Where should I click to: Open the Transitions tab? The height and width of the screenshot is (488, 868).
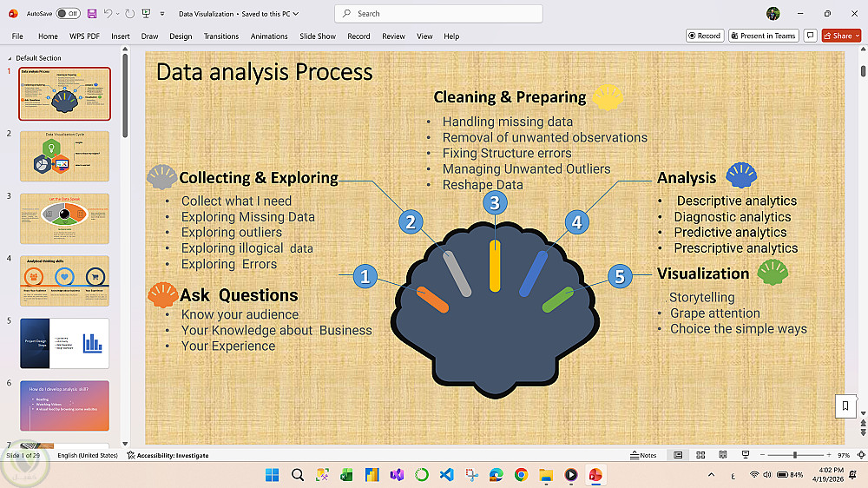(x=220, y=36)
